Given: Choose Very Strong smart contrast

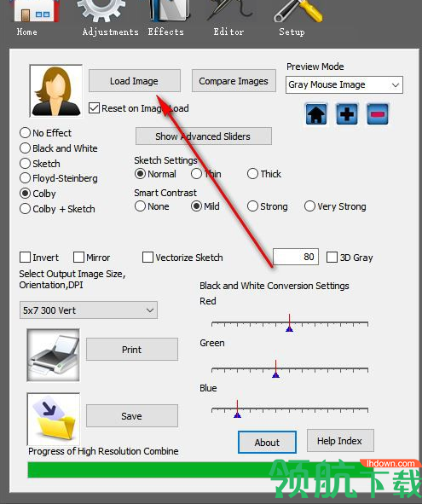Looking at the screenshot, I should coord(309,206).
